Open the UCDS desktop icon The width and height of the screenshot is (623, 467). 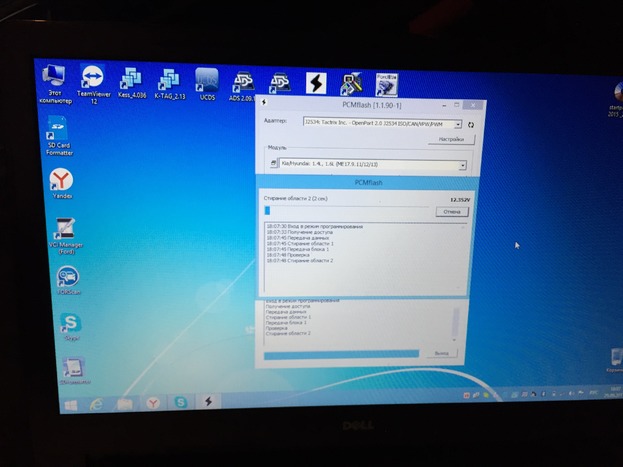point(206,81)
